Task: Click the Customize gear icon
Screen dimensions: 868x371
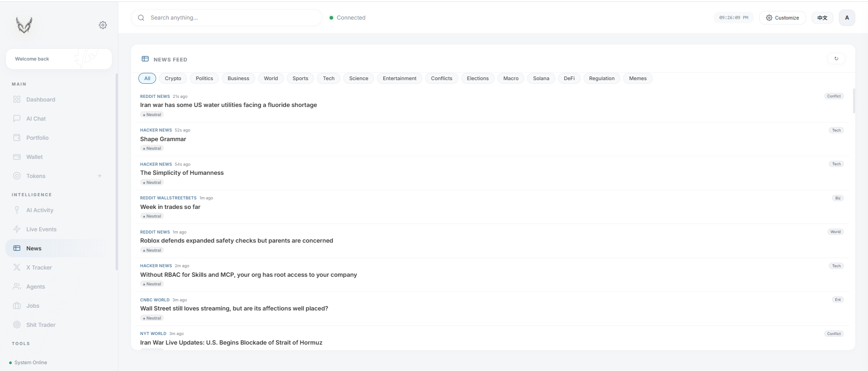Action: coord(769,18)
